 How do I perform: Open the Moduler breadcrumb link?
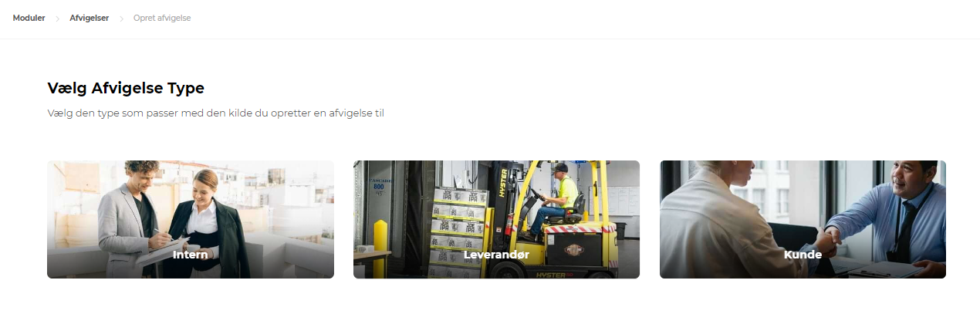point(29,18)
